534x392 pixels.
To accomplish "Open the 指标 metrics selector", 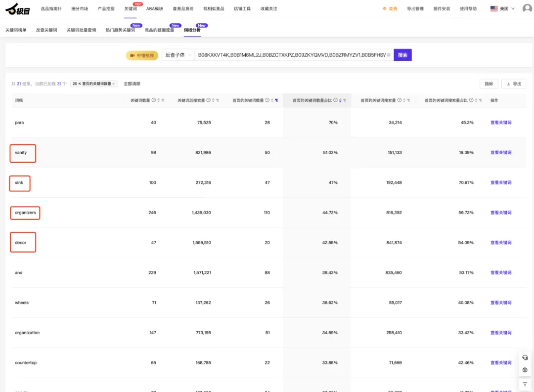I will coord(489,84).
